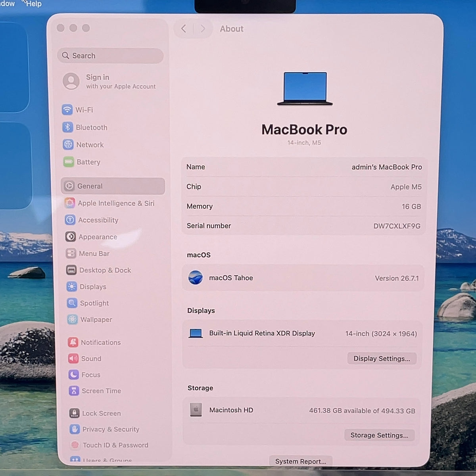This screenshot has height=476, width=476.
Task: Open the Battery icon in sidebar
Action: point(69,162)
